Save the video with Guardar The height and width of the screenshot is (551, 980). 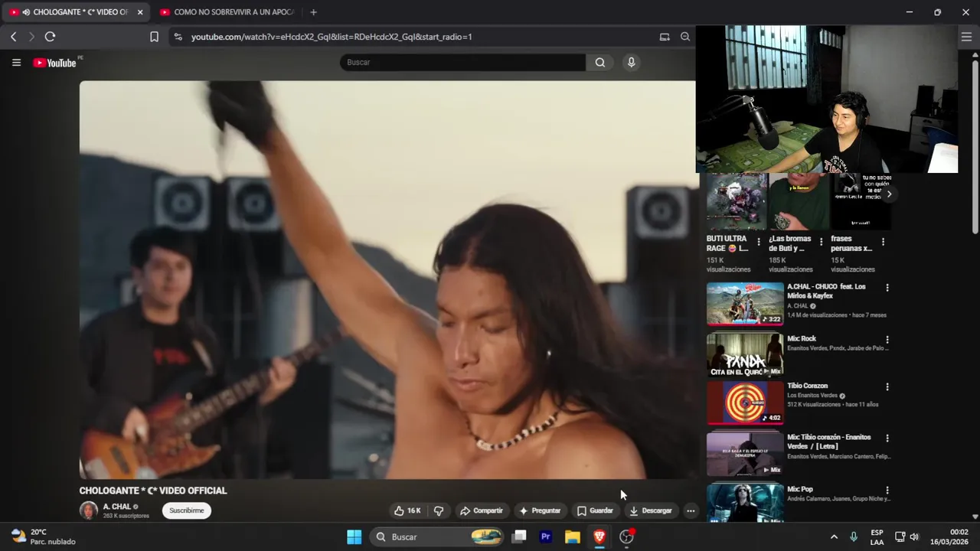pyautogui.click(x=595, y=510)
